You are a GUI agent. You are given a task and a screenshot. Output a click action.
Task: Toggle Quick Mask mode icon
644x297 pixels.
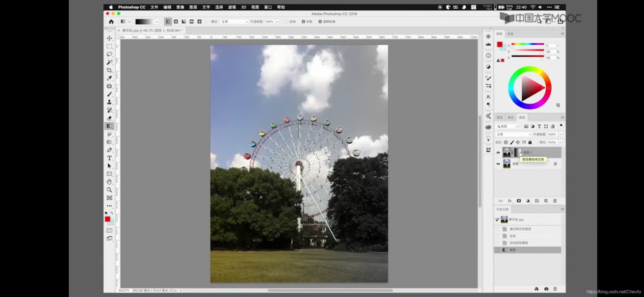point(109,230)
